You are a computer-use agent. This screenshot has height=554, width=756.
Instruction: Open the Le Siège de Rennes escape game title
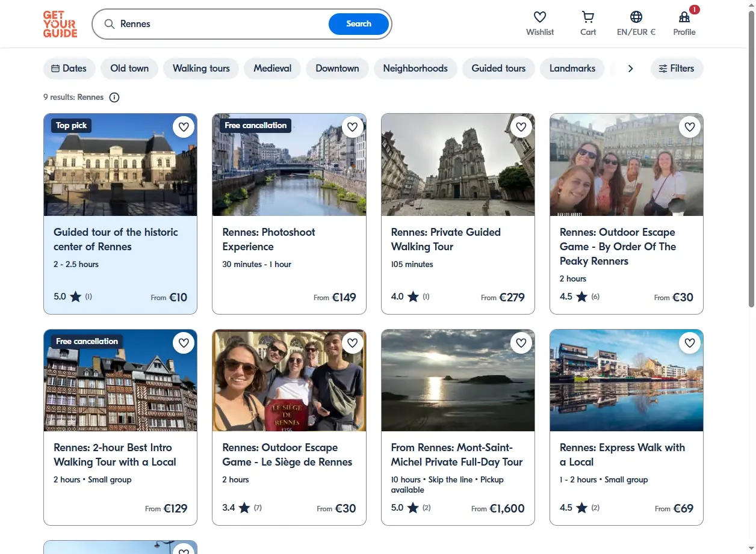287,455
